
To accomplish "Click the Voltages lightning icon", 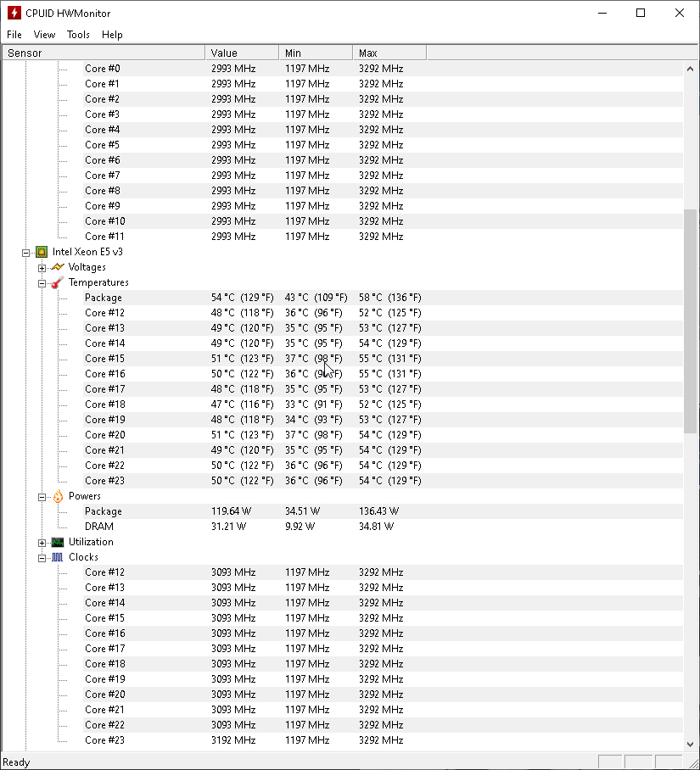I will (x=58, y=267).
